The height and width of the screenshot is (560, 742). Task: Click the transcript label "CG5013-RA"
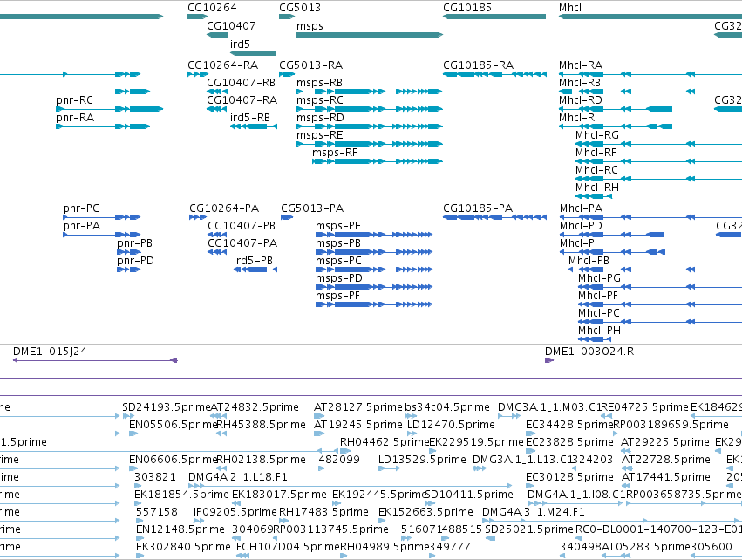coord(311,65)
